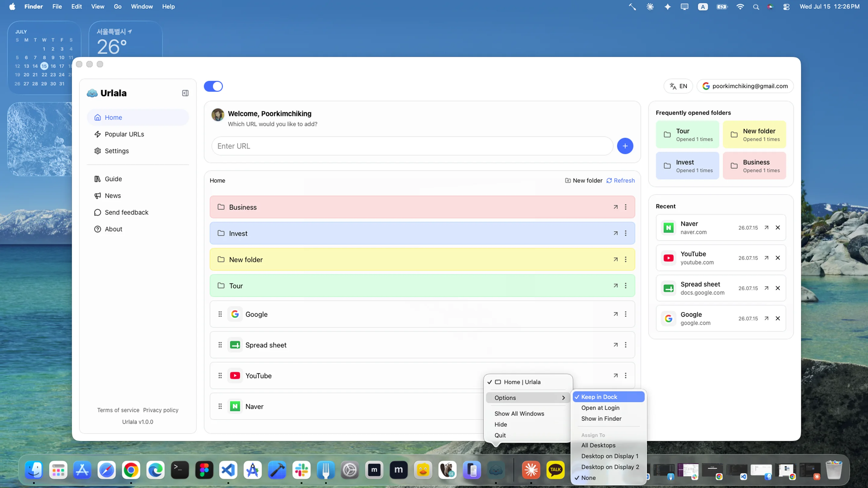This screenshot has width=868, height=488.
Task: Select Home | Urlala window entry
Action: coord(528,382)
